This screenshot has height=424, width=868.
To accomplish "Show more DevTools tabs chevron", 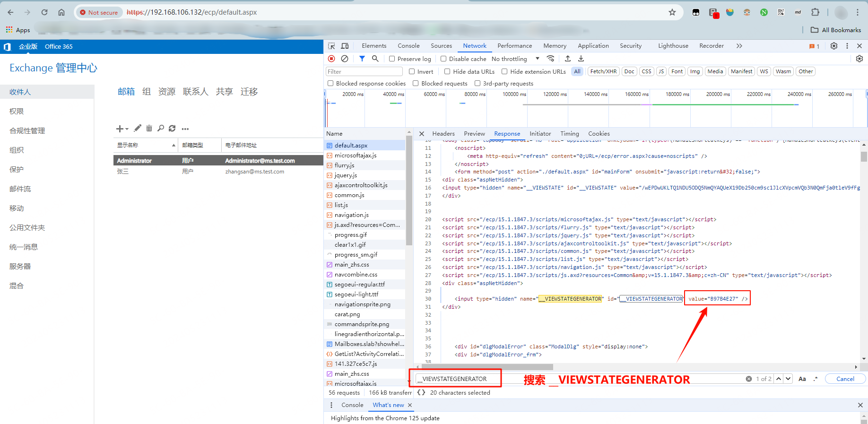I will coord(739,46).
